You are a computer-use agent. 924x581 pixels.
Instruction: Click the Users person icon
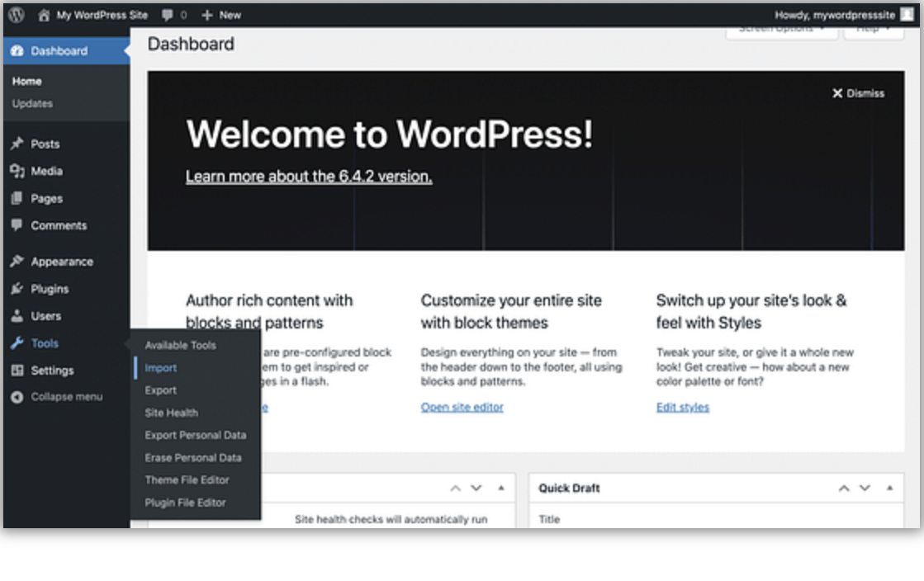(x=17, y=316)
